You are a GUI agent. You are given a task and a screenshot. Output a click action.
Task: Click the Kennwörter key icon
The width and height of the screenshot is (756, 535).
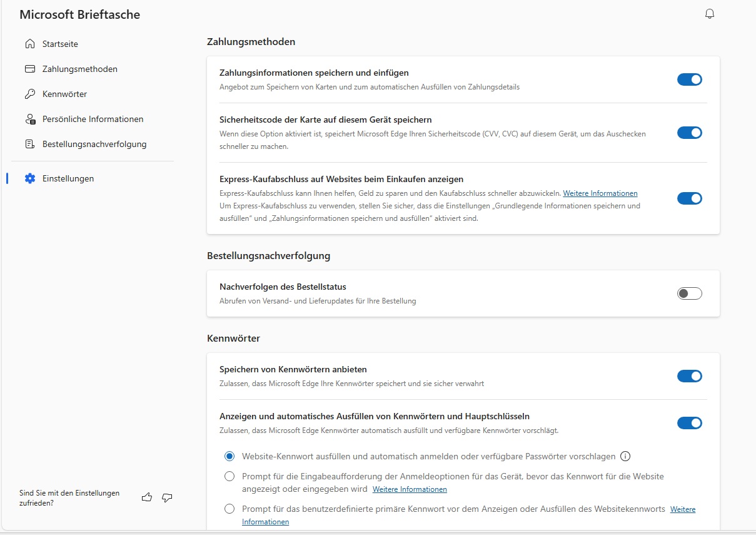[29, 94]
